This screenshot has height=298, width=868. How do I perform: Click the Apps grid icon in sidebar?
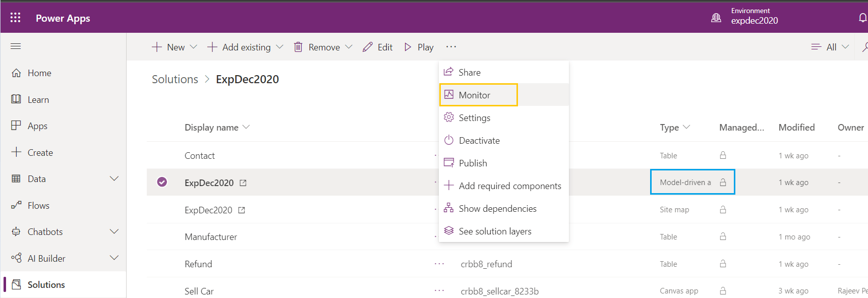(x=16, y=125)
